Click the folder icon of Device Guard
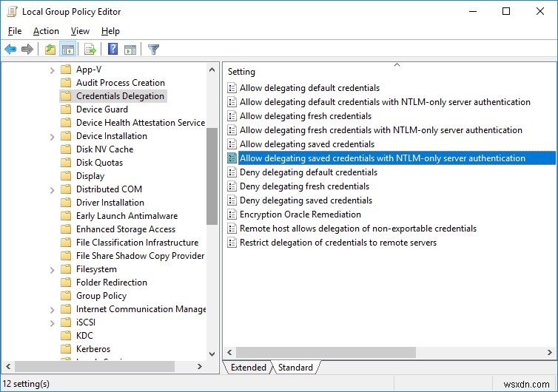 pyautogui.click(x=66, y=109)
